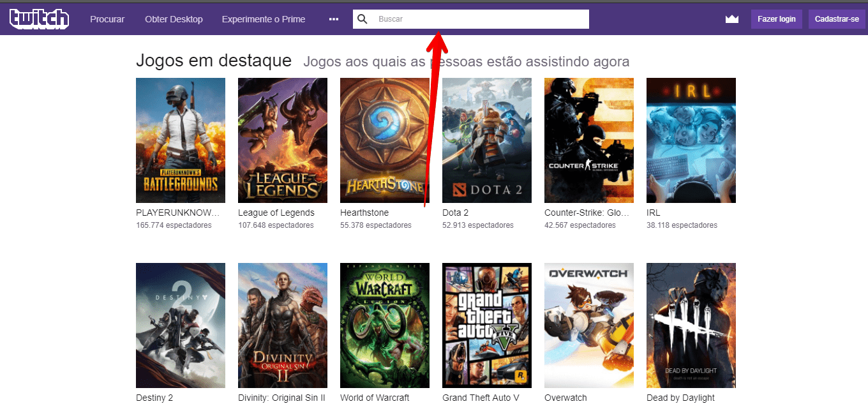
Task: Open the Destiny 2 cover art
Action: pos(181,325)
